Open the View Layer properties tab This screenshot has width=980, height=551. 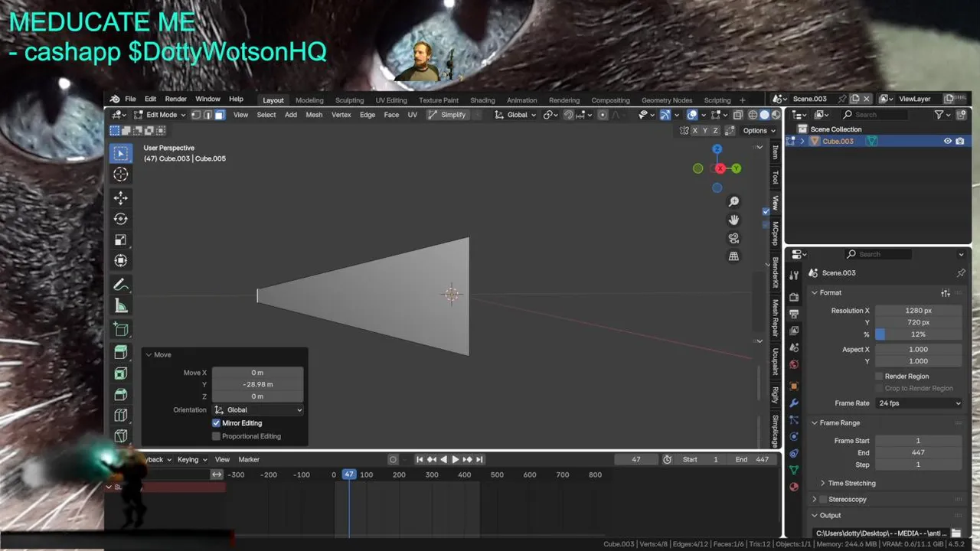794,331
